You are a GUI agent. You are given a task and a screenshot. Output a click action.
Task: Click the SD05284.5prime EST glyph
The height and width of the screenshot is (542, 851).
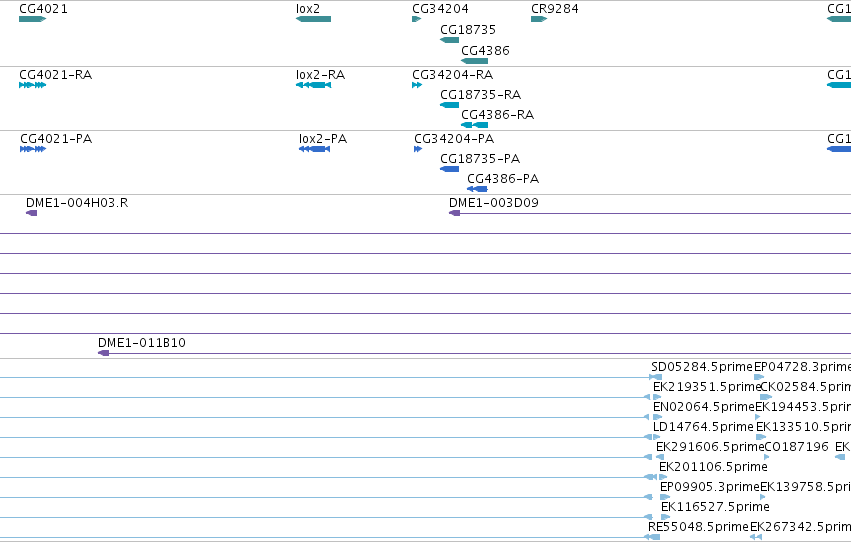(656, 377)
